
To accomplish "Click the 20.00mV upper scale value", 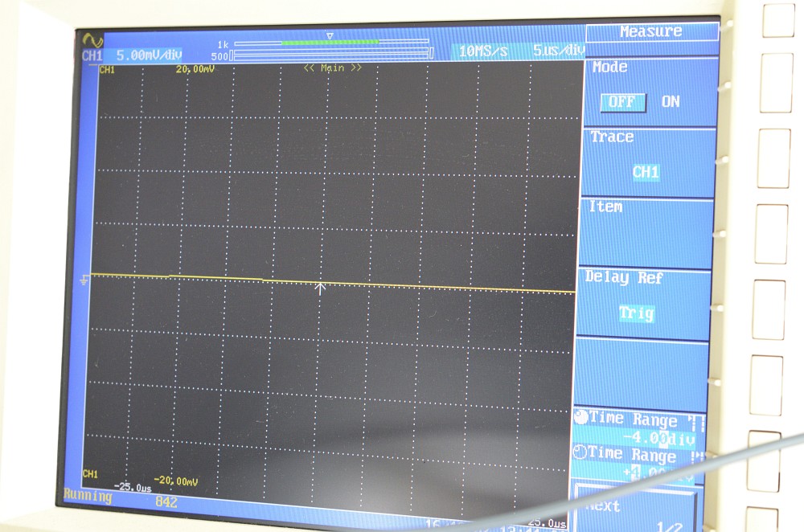I will coord(195,68).
